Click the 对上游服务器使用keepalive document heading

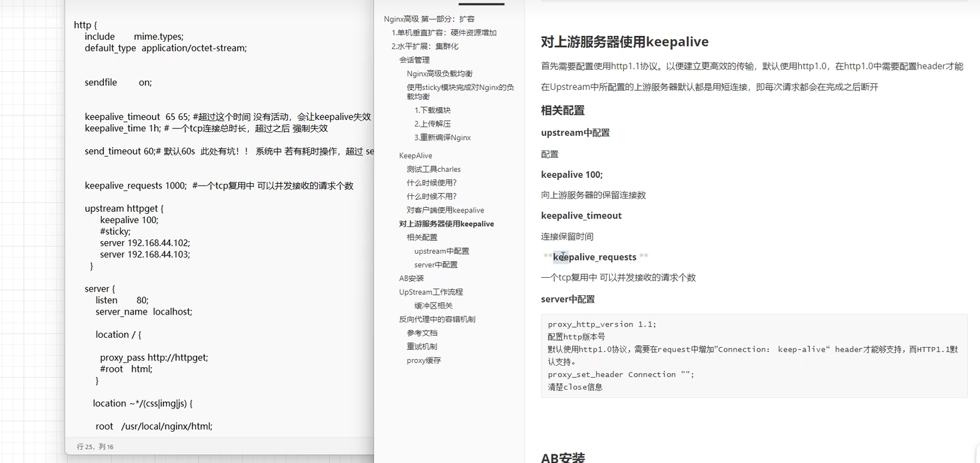coord(625,42)
